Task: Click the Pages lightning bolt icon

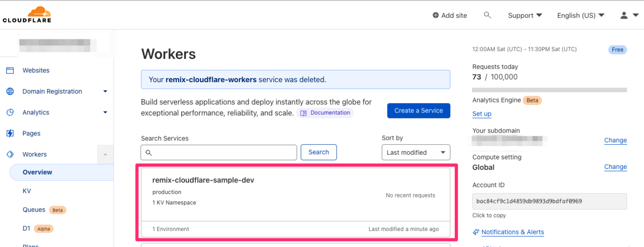Action: point(10,134)
